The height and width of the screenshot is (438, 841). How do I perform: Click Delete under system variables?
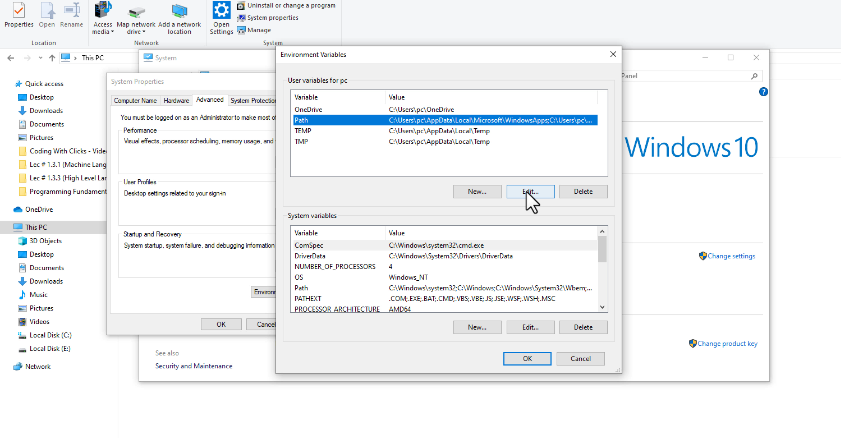click(x=584, y=327)
